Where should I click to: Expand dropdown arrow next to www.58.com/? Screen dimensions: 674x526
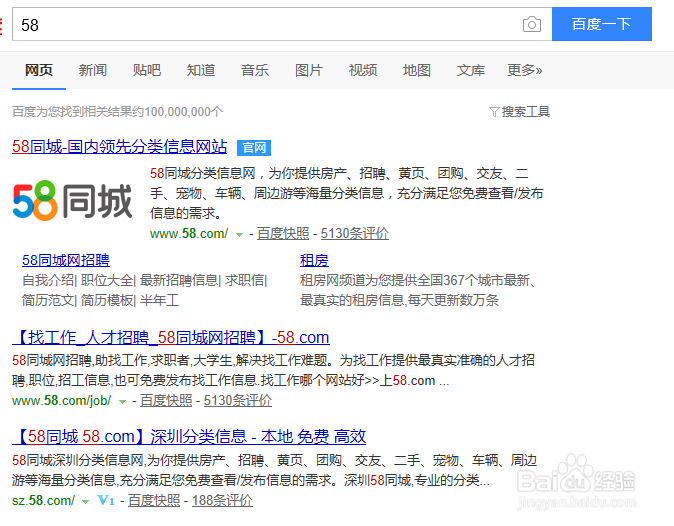coord(239,235)
